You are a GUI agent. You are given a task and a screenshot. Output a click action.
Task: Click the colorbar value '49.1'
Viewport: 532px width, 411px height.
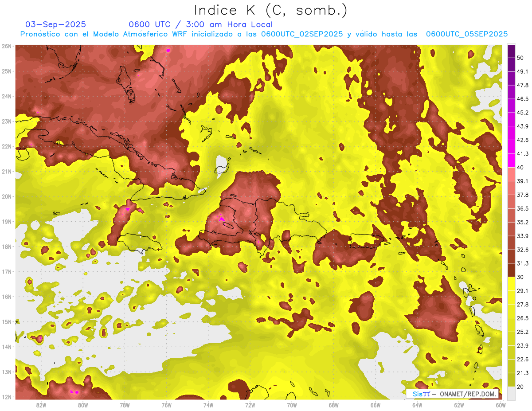point(522,71)
